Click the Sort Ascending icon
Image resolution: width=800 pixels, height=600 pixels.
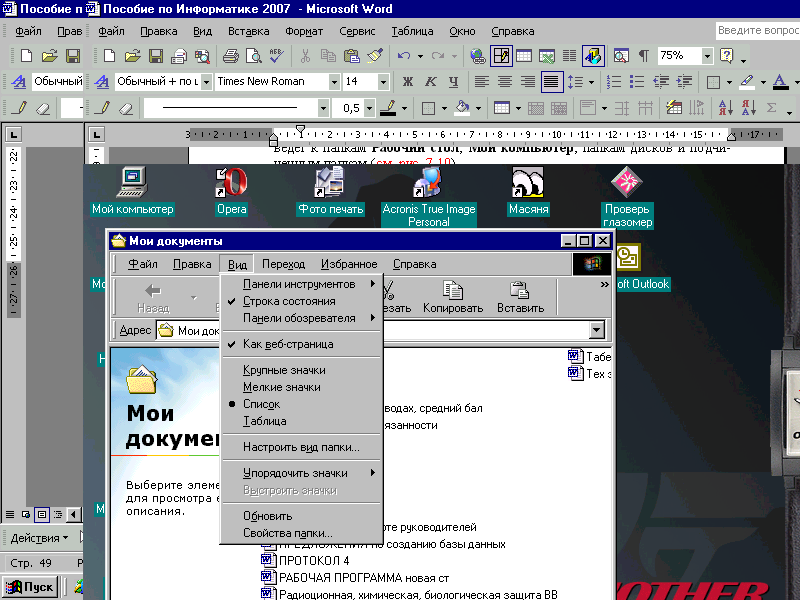(x=725, y=108)
